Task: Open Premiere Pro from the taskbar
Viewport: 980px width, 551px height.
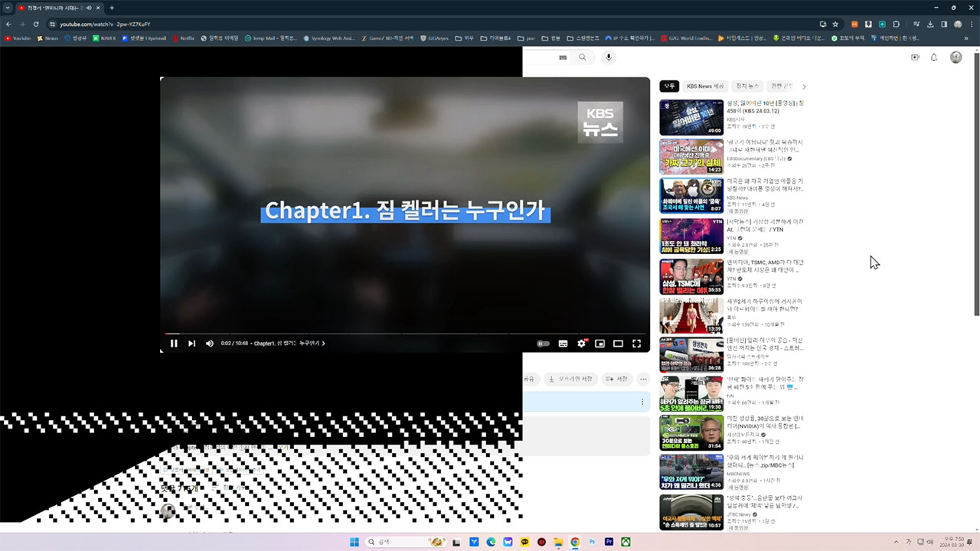Action: coord(609,542)
